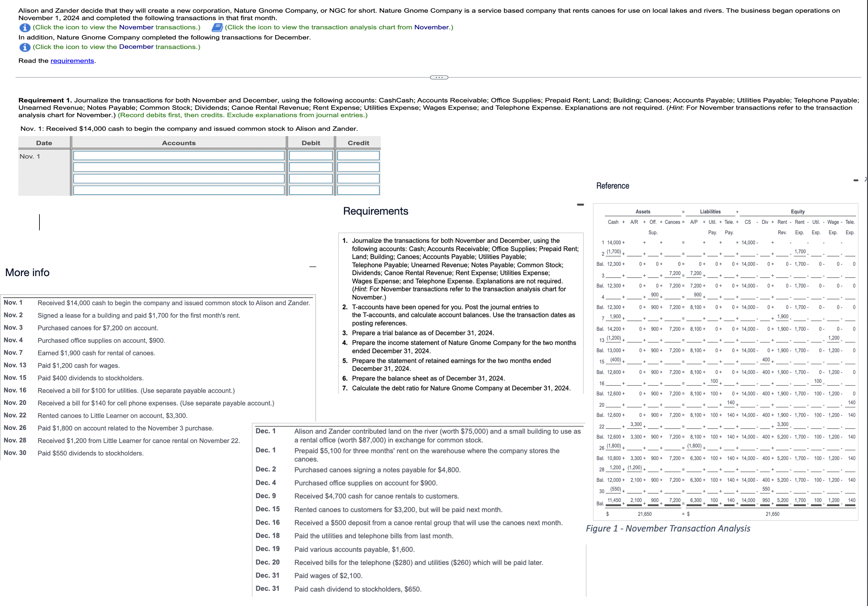Select the second row Debit field
The height and width of the screenshot is (606, 868).
[311, 167]
